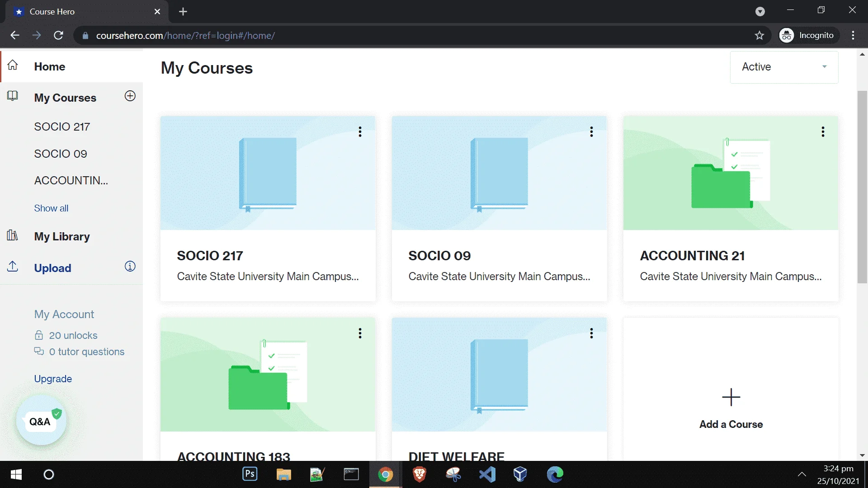This screenshot has width=868, height=488.
Task: Go to My Library section
Action: [x=62, y=236]
